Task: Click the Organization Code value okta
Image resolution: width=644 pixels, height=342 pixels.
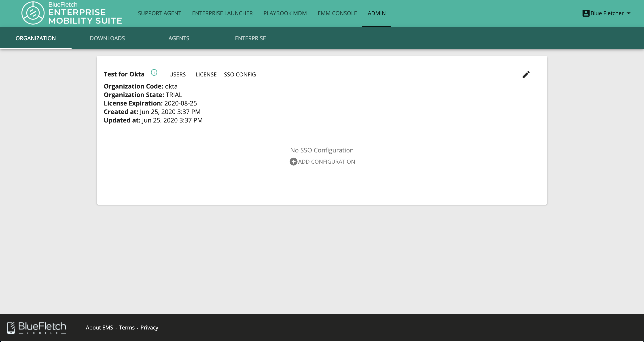Action: (171, 86)
